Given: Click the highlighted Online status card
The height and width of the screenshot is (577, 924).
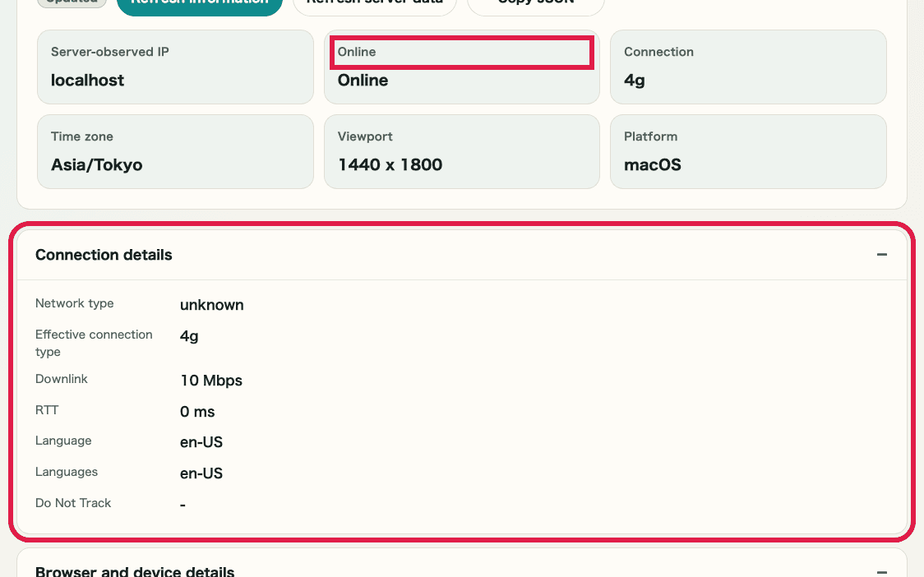Looking at the screenshot, I should pos(461,67).
